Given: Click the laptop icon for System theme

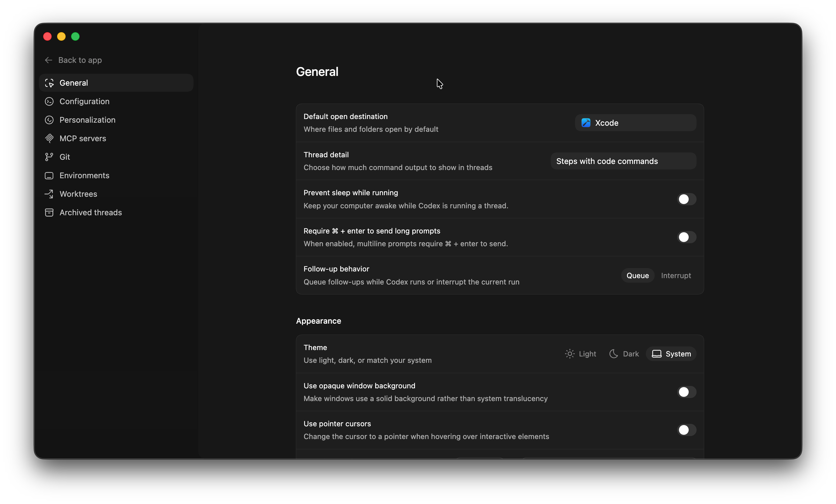Looking at the screenshot, I should pyautogui.click(x=657, y=354).
